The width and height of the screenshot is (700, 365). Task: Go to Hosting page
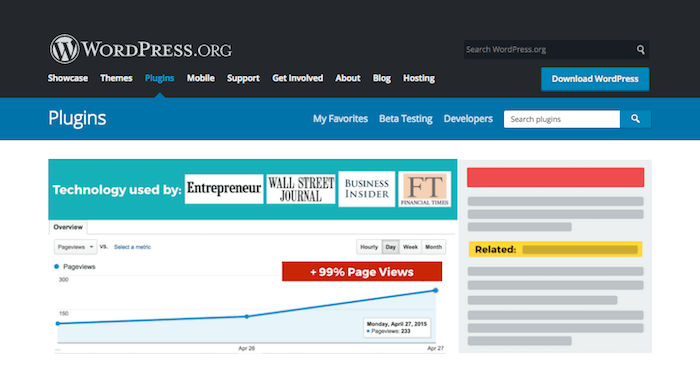coord(419,78)
